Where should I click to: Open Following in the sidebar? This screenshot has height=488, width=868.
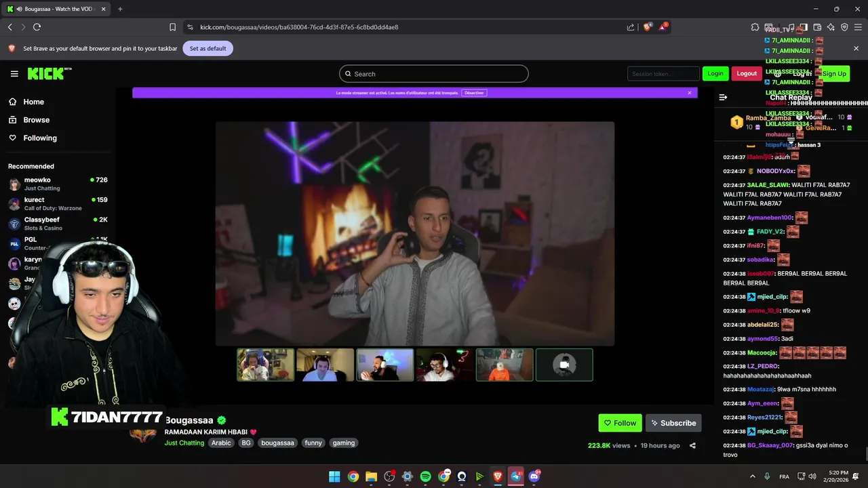click(x=40, y=138)
